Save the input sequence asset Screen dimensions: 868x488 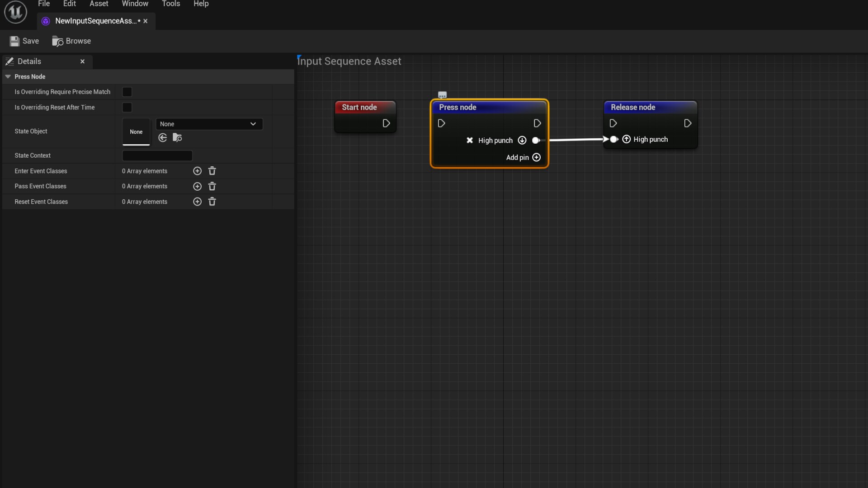pos(24,41)
